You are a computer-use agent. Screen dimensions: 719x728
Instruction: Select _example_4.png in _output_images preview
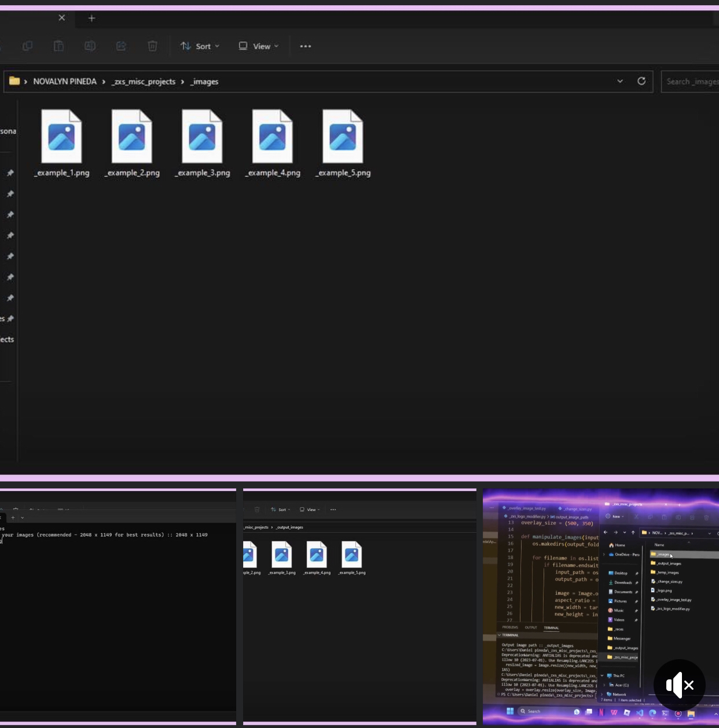click(317, 558)
